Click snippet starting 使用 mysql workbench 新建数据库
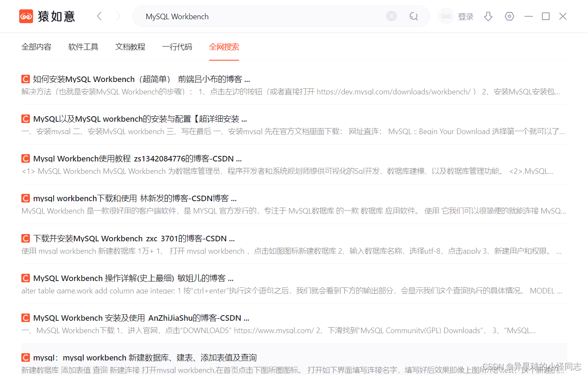This screenshot has height=375, width=588. tap(291, 251)
